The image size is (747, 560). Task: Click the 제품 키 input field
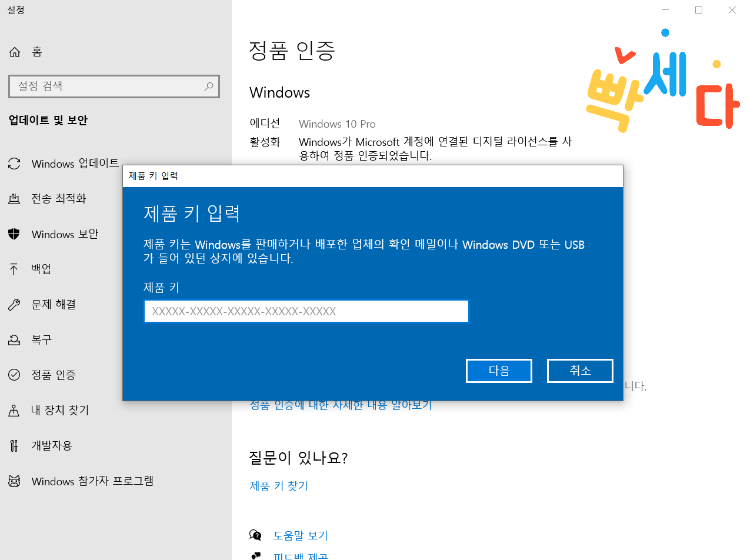point(306,311)
